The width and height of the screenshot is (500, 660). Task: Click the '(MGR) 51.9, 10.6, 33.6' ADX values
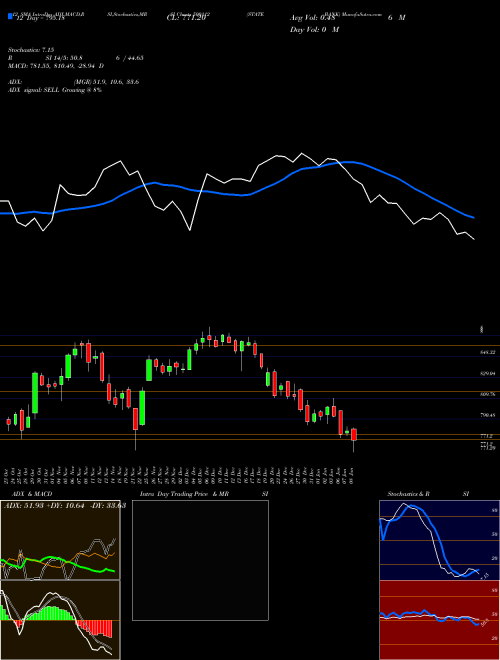pyautogui.click(x=106, y=82)
